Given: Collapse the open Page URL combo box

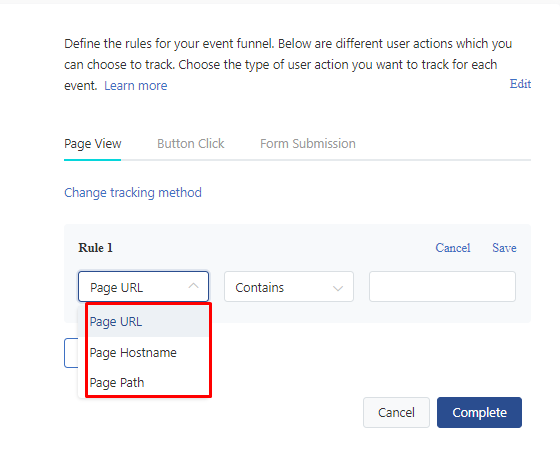Looking at the screenshot, I should pyautogui.click(x=143, y=287).
